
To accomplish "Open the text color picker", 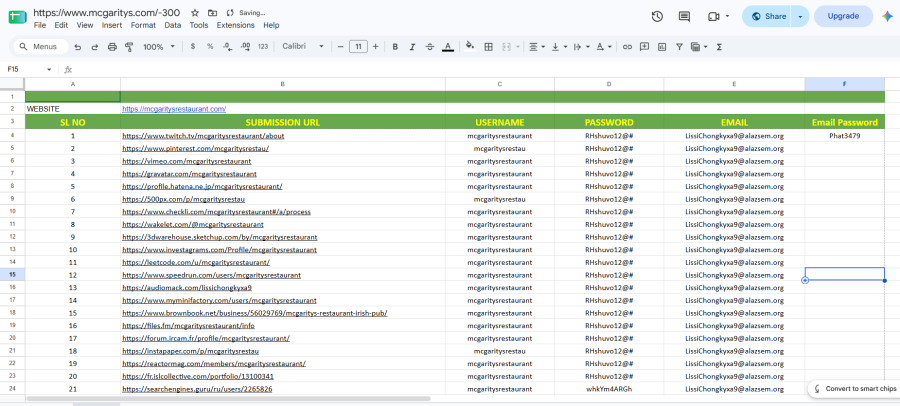I will 448,47.
